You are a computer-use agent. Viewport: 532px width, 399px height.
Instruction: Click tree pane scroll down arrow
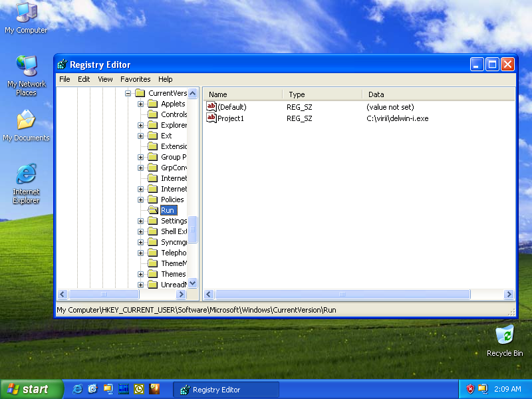click(x=193, y=283)
